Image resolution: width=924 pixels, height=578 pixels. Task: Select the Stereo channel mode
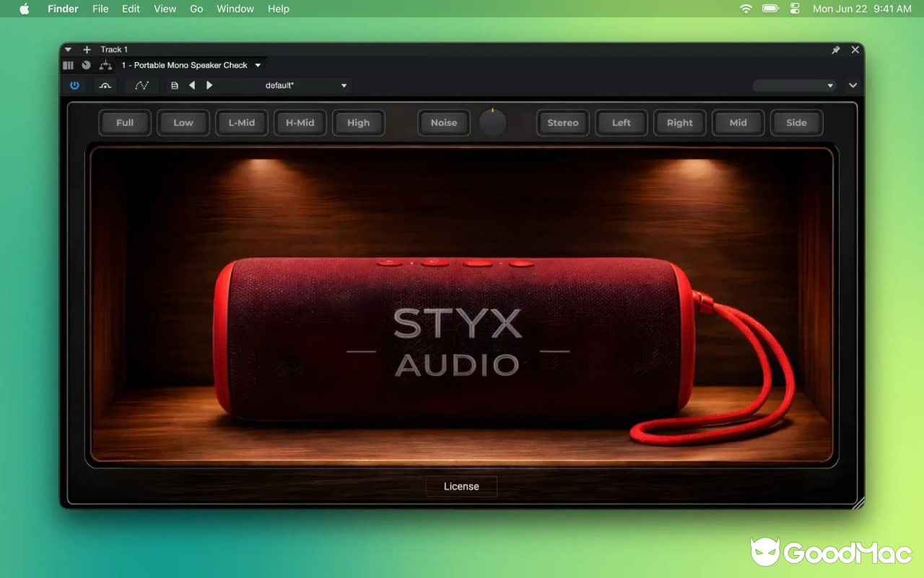pyautogui.click(x=563, y=123)
